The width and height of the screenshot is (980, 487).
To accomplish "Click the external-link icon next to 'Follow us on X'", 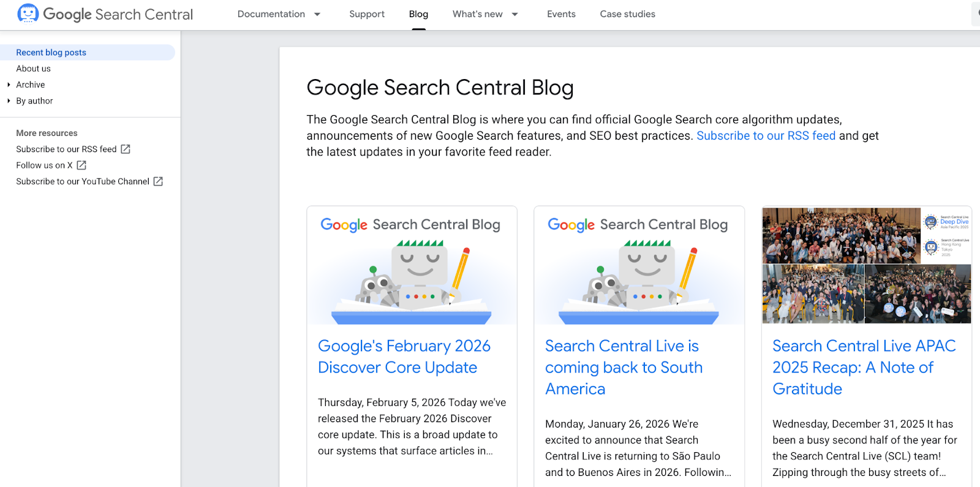I will tap(81, 165).
